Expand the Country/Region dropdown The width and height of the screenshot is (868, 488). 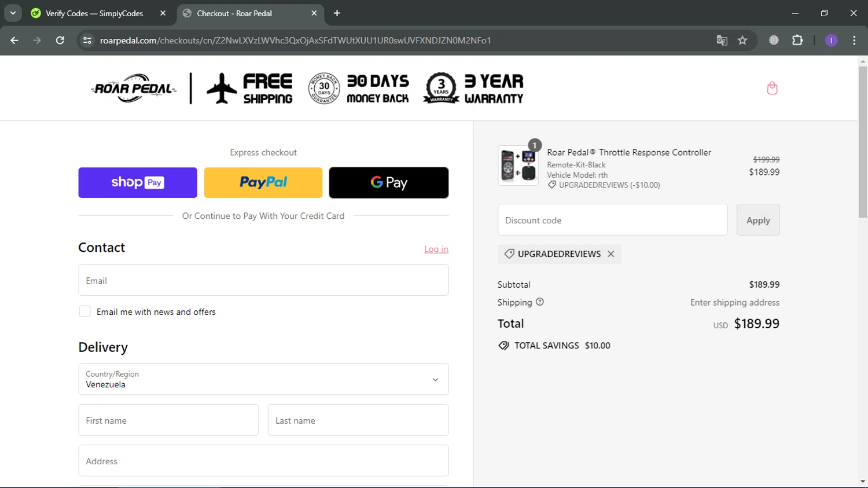pyautogui.click(x=263, y=379)
